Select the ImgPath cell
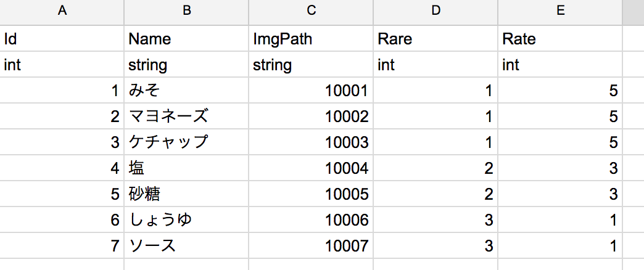 click(311, 39)
